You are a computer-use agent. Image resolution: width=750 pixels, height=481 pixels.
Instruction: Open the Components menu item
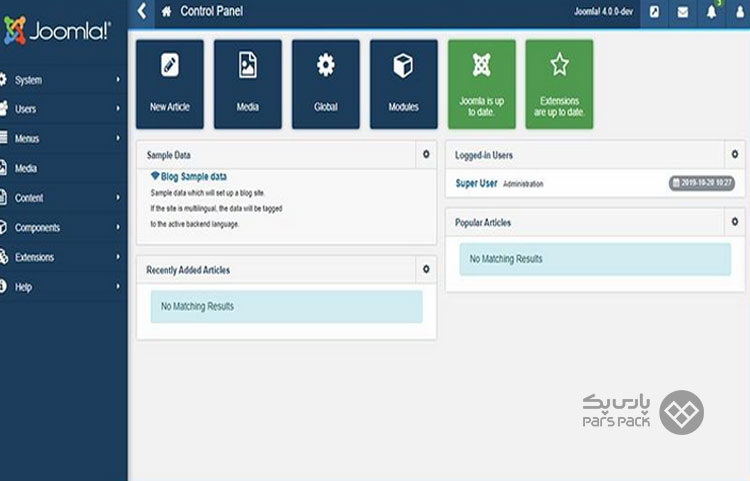[x=63, y=228]
